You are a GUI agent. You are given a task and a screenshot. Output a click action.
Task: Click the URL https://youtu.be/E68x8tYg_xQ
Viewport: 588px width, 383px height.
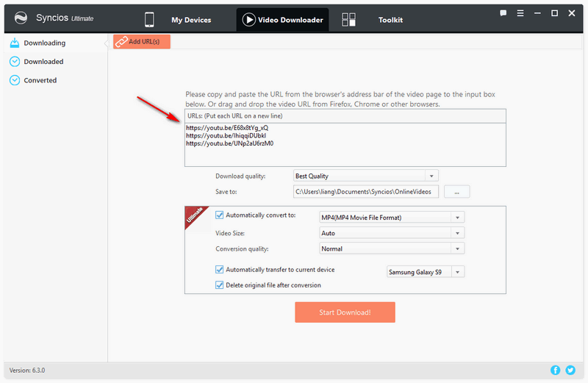[227, 128]
